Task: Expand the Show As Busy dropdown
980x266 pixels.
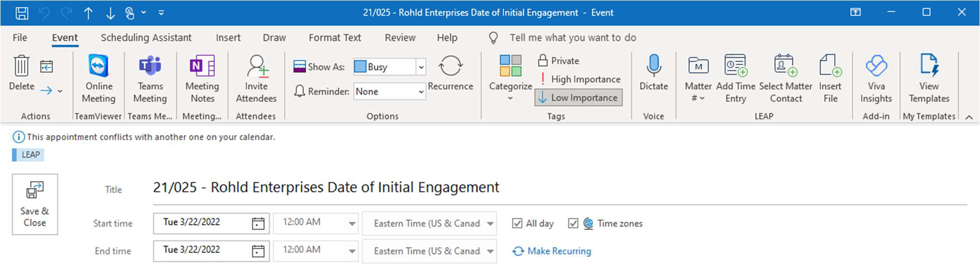Action: tap(421, 67)
